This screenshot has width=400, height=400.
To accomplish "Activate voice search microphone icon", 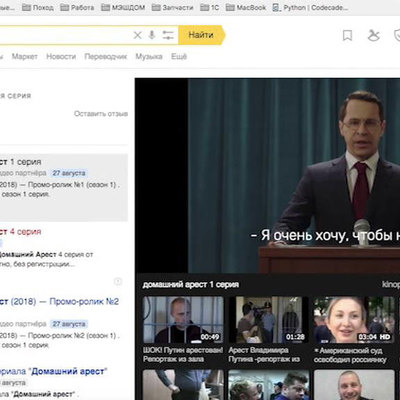I will pyautogui.click(x=152, y=35).
